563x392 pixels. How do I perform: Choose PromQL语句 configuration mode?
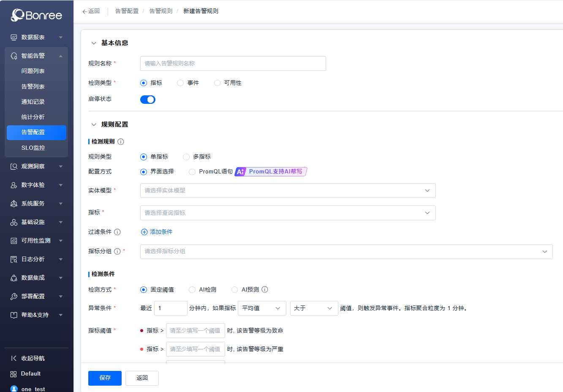coord(192,172)
